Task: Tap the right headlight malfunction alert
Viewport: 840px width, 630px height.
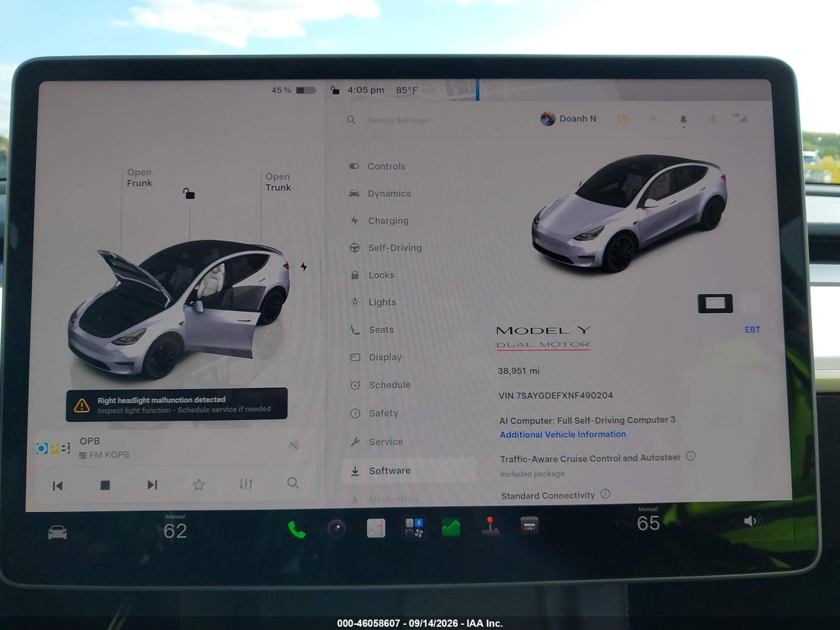Action: [x=177, y=404]
